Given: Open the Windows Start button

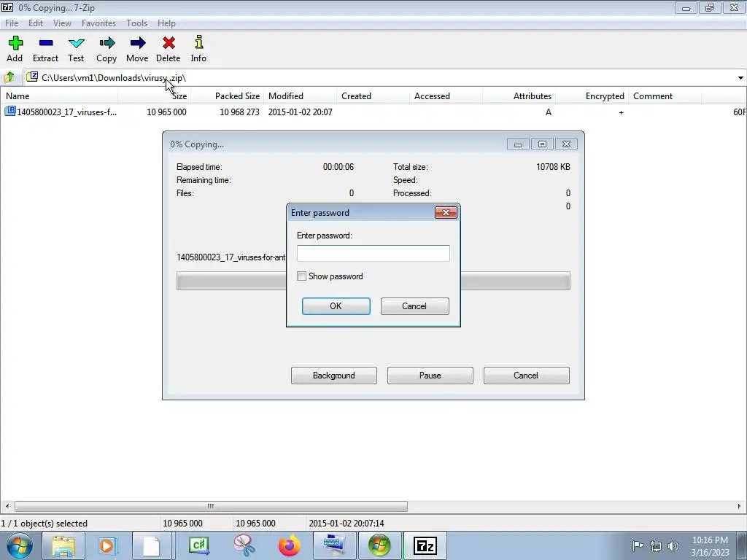Looking at the screenshot, I should [19, 545].
